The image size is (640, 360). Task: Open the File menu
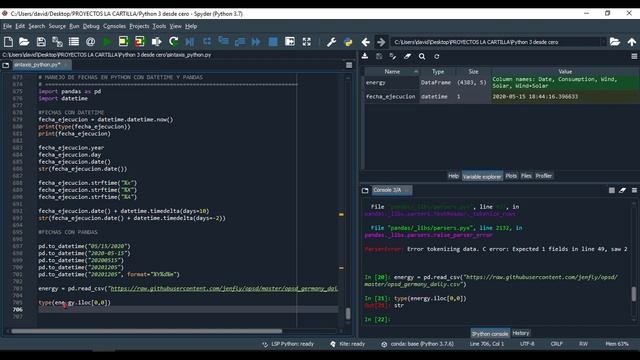pos(7,26)
